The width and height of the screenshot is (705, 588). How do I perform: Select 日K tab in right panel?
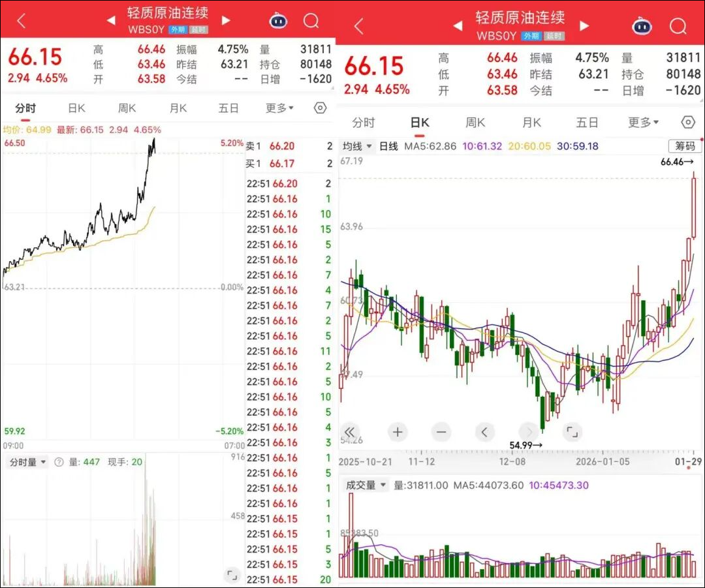coord(420,122)
